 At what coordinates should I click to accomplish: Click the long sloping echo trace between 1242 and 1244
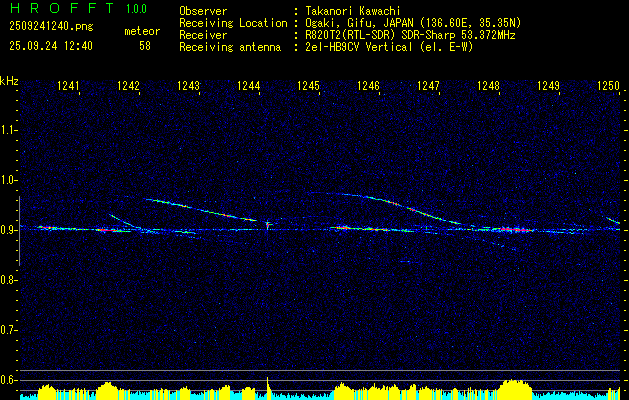201,209
